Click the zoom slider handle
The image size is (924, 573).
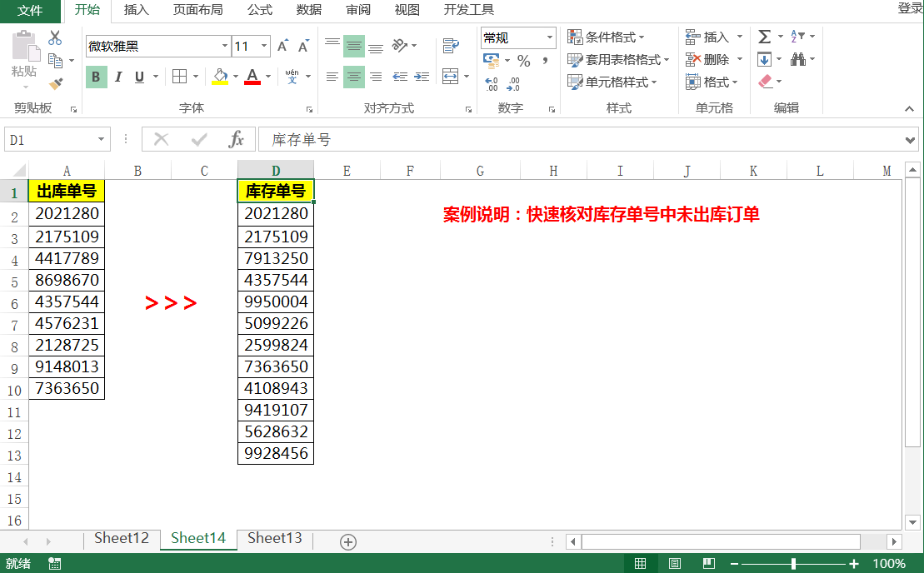tap(794, 564)
